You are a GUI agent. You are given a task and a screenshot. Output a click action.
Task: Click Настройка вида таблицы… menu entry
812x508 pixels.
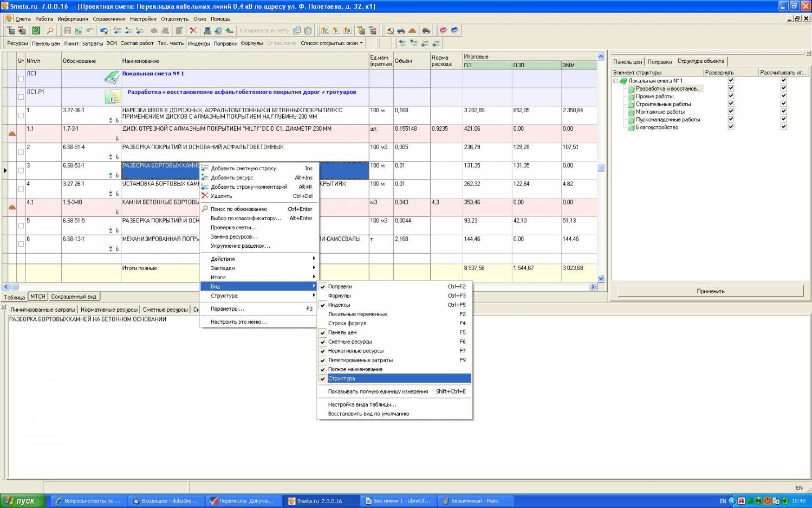(x=362, y=404)
